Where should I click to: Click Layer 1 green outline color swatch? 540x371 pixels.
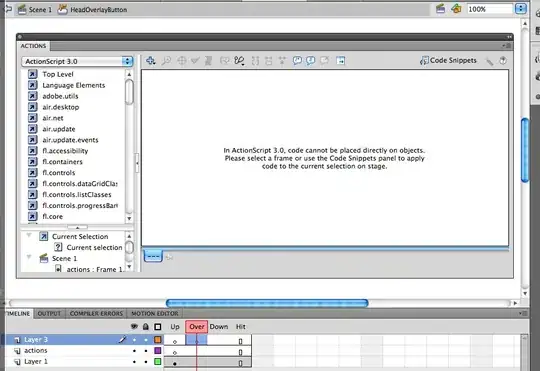point(158,362)
